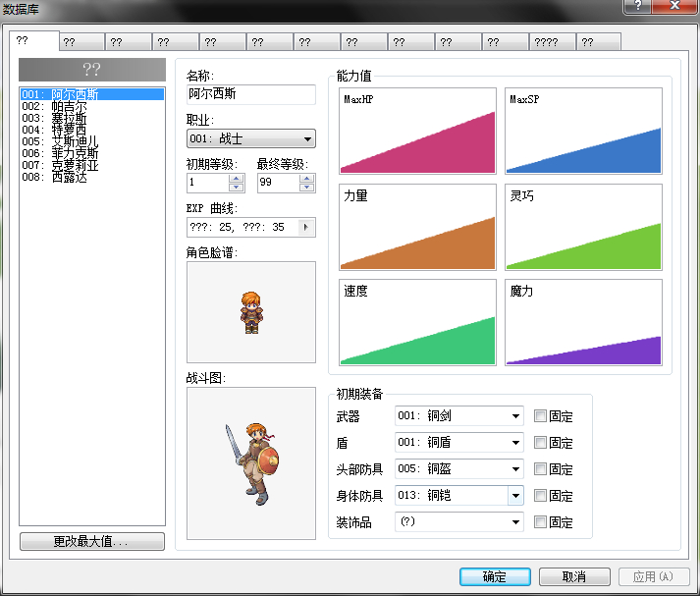Open the 力量 parameter curve graph
The width and height of the screenshot is (700, 596).
417,227
